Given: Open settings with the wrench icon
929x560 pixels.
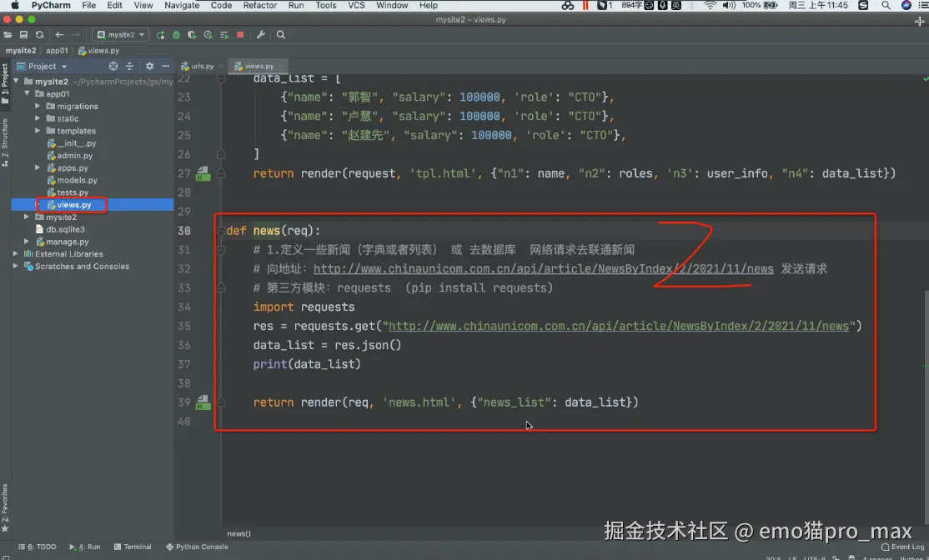Looking at the screenshot, I should pyautogui.click(x=261, y=35).
